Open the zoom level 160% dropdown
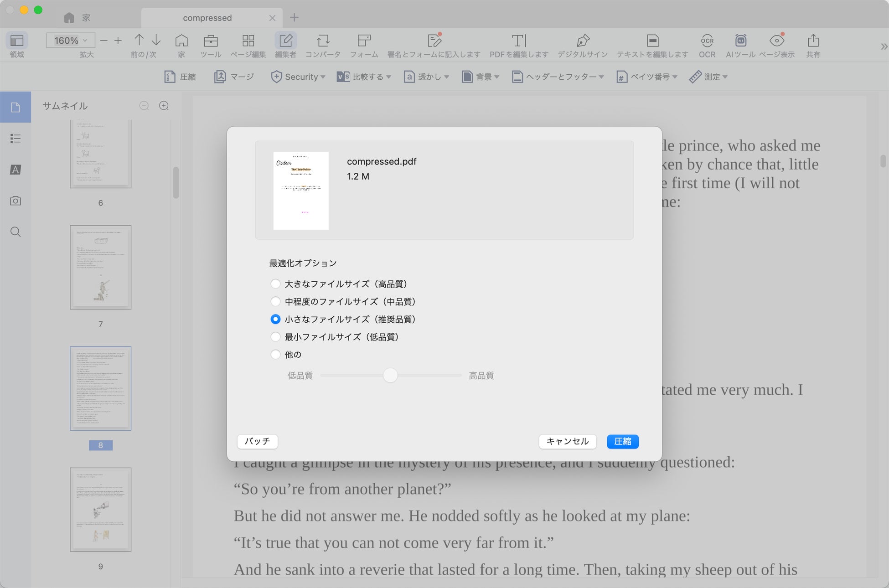The height and width of the screenshot is (588, 889). (x=70, y=41)
